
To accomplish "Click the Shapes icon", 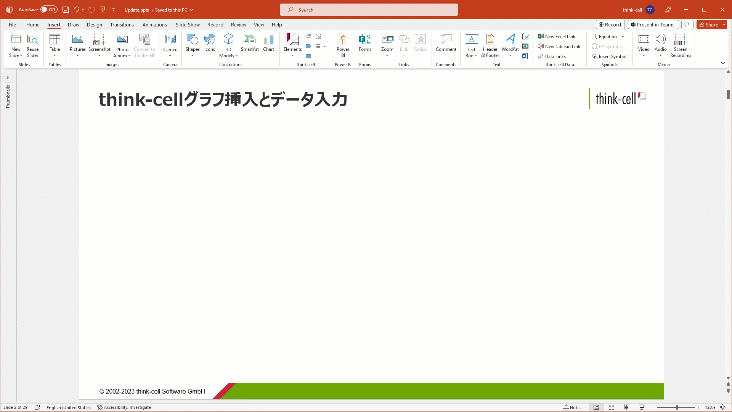I will tap(192, 39).
